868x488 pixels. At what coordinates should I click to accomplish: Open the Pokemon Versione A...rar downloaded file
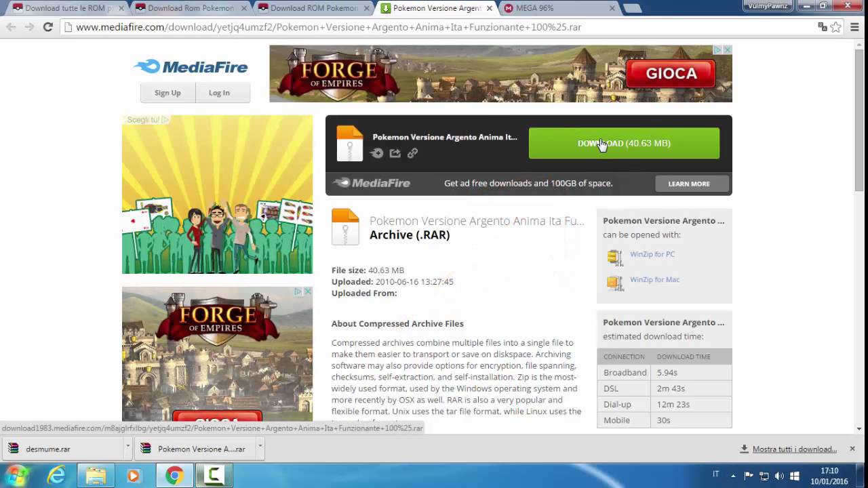(195, 449)
